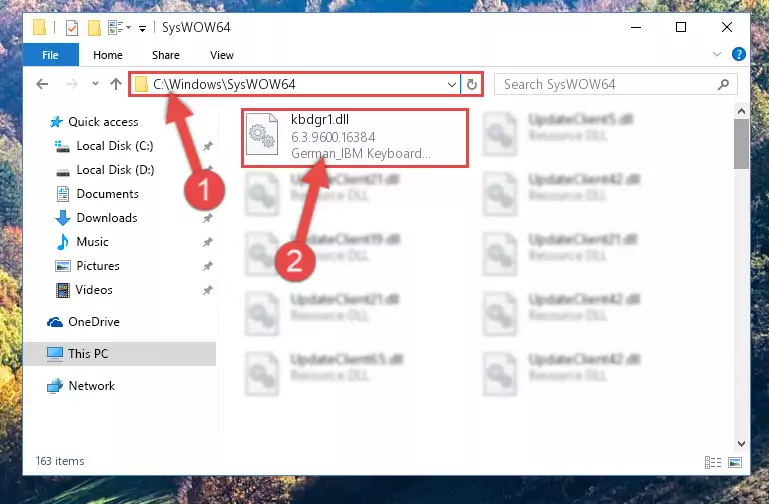Click the Quick access star icon
This screenshot has width=769, height=504.
click(56, 122)
